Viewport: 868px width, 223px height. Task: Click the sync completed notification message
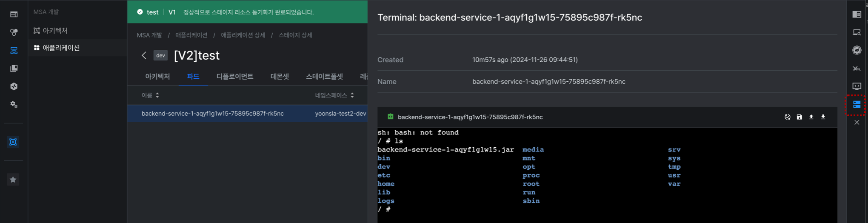(248, 12)
